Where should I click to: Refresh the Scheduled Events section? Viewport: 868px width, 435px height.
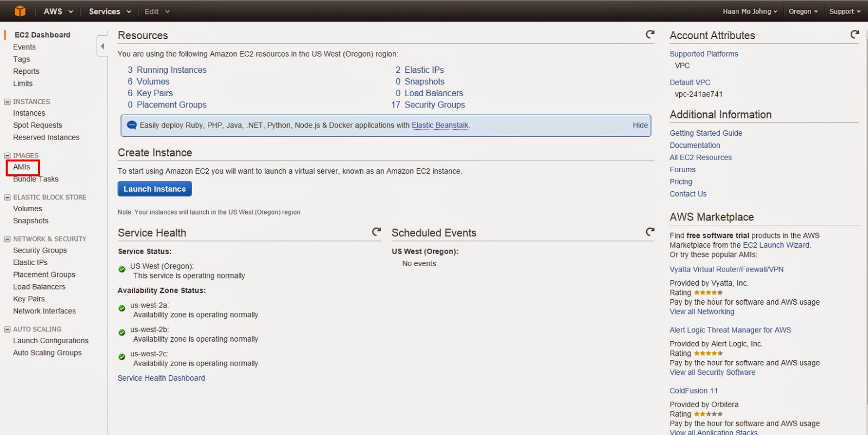[650, 232]
